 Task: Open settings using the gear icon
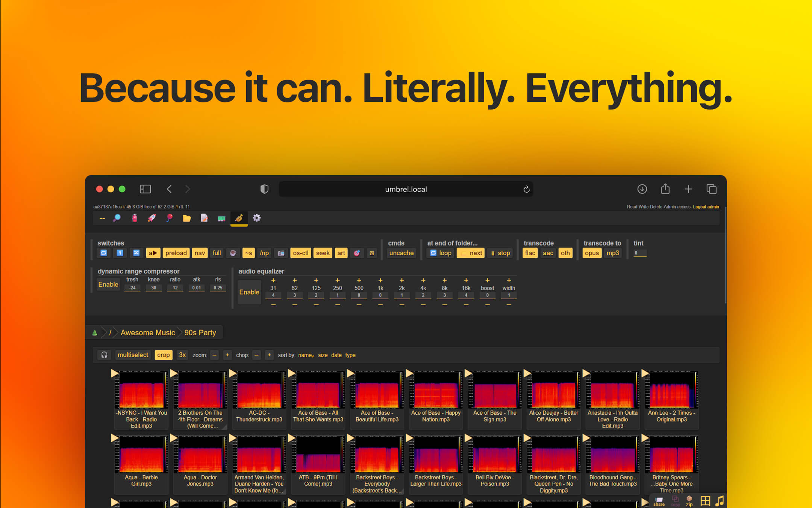click(257, 217)
